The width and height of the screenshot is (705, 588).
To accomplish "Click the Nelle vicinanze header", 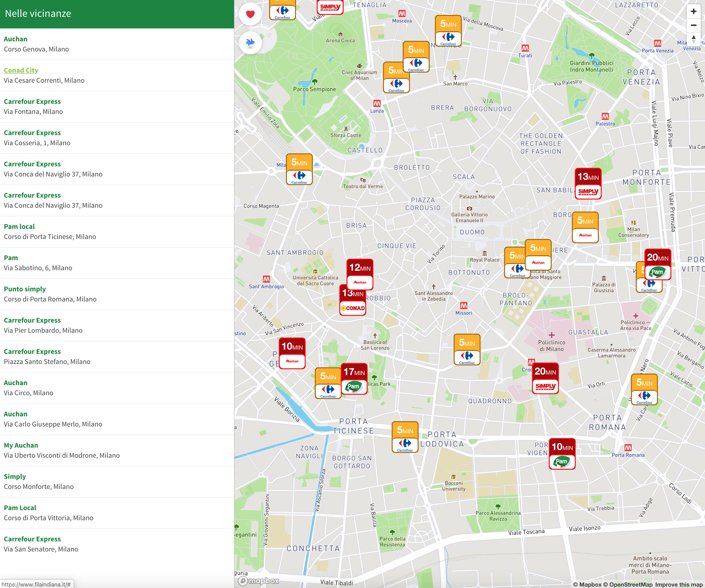I will point(38,13).
